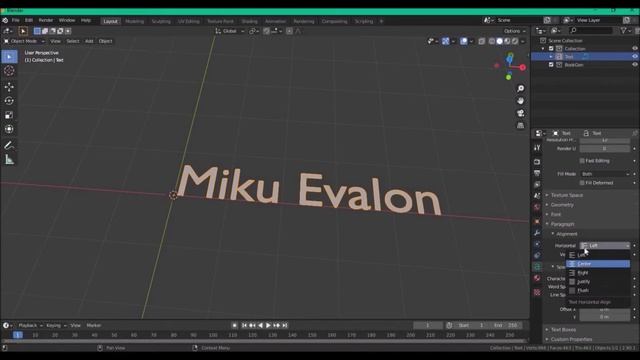
Task: Expand the Font panel
Action: [x=556, y=214]
